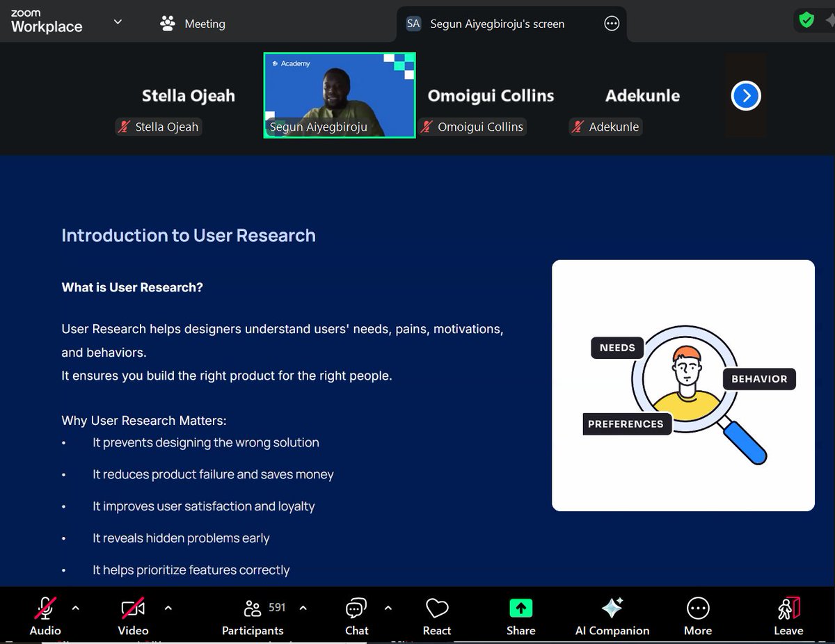Viewport: 835px width, 644px height.
Task: Click 'It prevents designing the wrong solution' bullet
Action: [206, 442]
